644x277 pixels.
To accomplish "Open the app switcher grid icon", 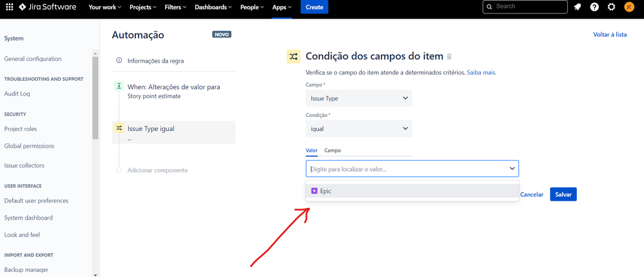I will [x=9, y=7].
